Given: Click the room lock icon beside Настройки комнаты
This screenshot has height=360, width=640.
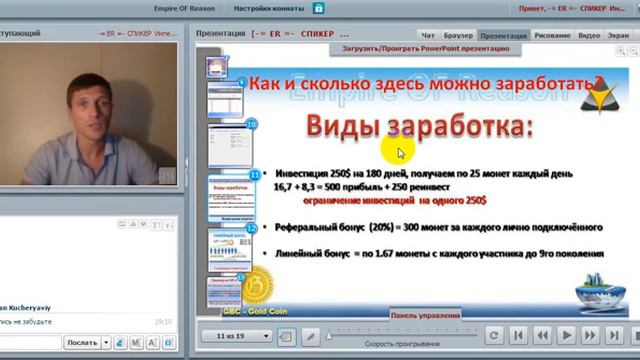Looking at the screenshot, I should [x=319, y=8].
